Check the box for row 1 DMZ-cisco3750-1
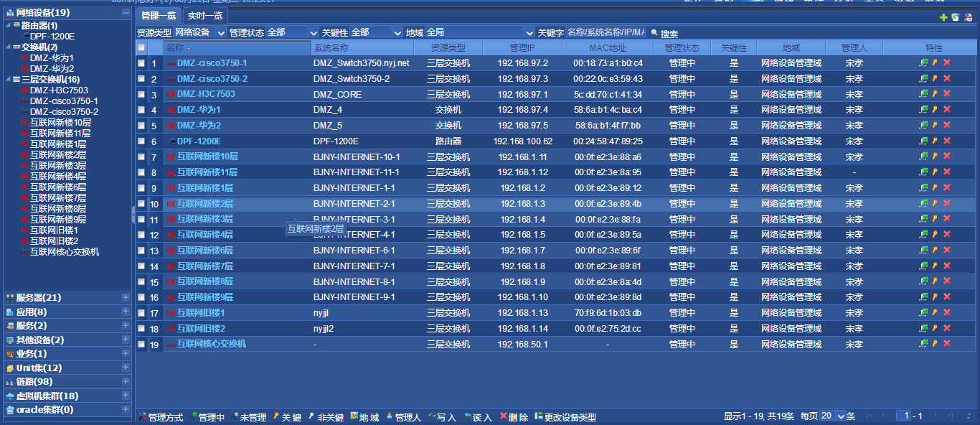Screen dimensions: 980x425 (141, 63)
